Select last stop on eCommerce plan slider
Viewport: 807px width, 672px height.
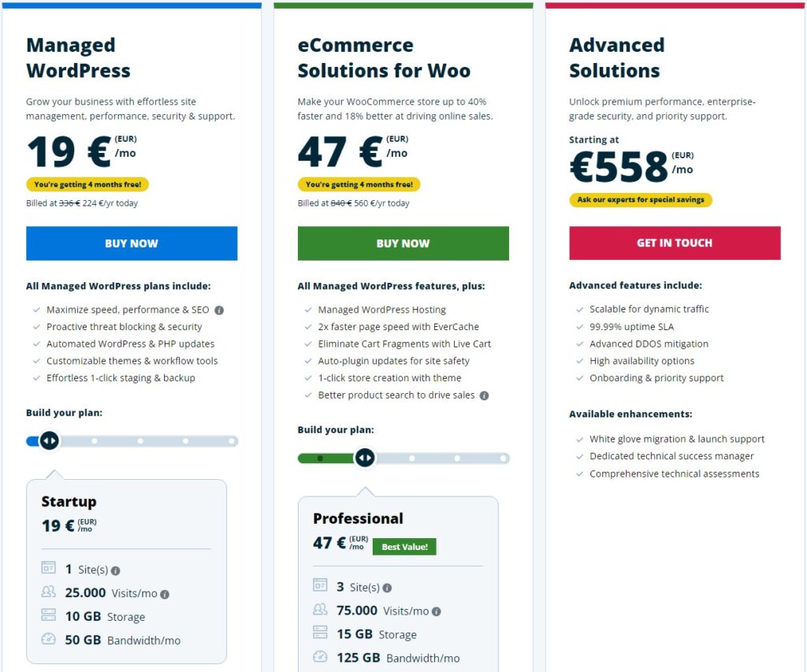click(x=503, y=458)
